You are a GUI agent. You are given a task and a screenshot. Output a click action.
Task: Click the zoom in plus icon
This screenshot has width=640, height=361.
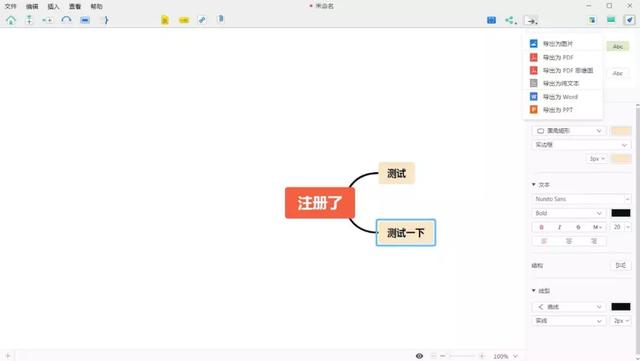[482, 356]
